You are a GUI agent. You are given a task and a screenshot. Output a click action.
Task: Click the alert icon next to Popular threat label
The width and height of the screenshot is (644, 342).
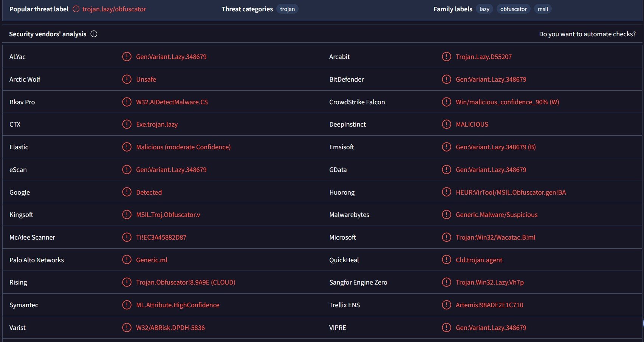(76, 9)
